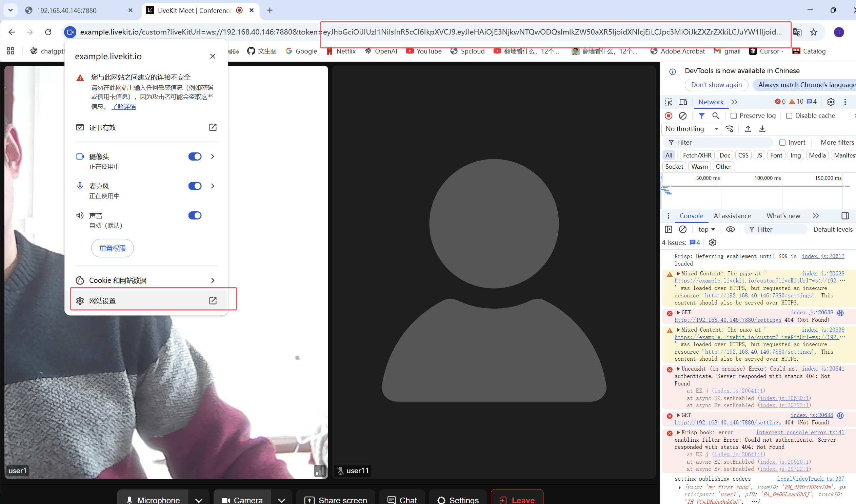
Task: Click the record network log button
Action: (x=669, y=116)
